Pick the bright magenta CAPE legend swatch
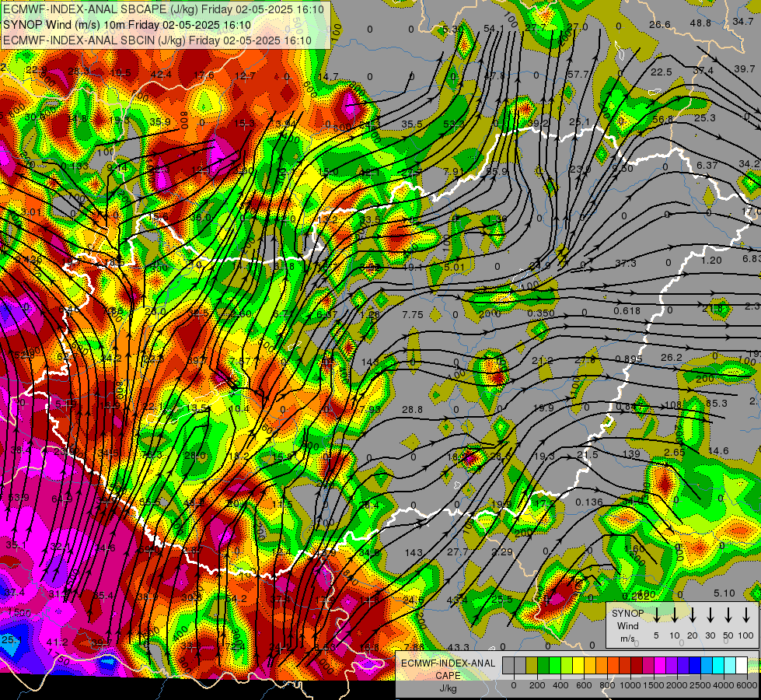The image size is (761, 700). 660,666
